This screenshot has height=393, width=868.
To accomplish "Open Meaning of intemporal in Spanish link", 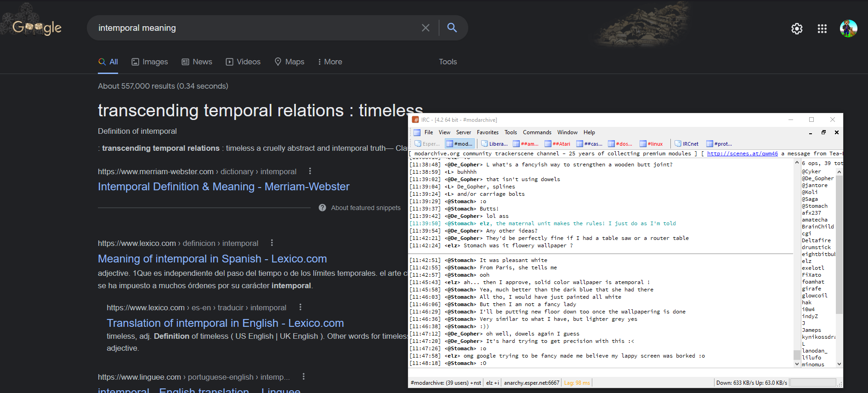I will pyautogui.click(x=212, y=259).
